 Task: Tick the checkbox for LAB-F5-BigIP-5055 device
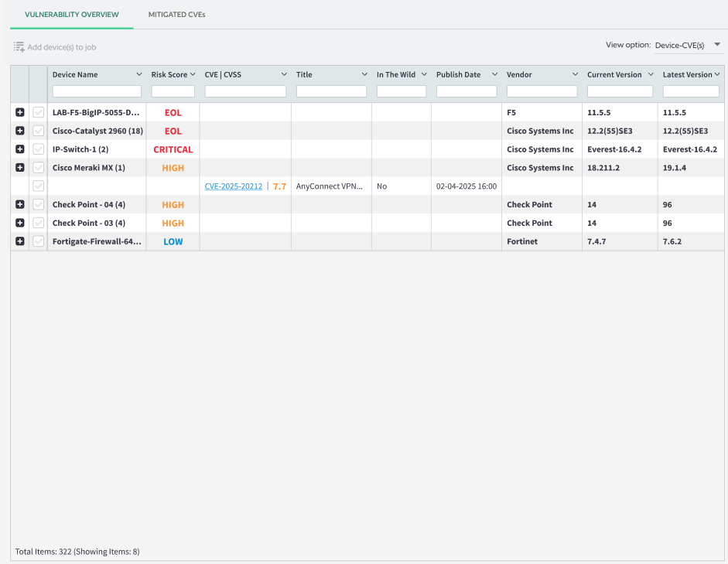click(39, 112)
